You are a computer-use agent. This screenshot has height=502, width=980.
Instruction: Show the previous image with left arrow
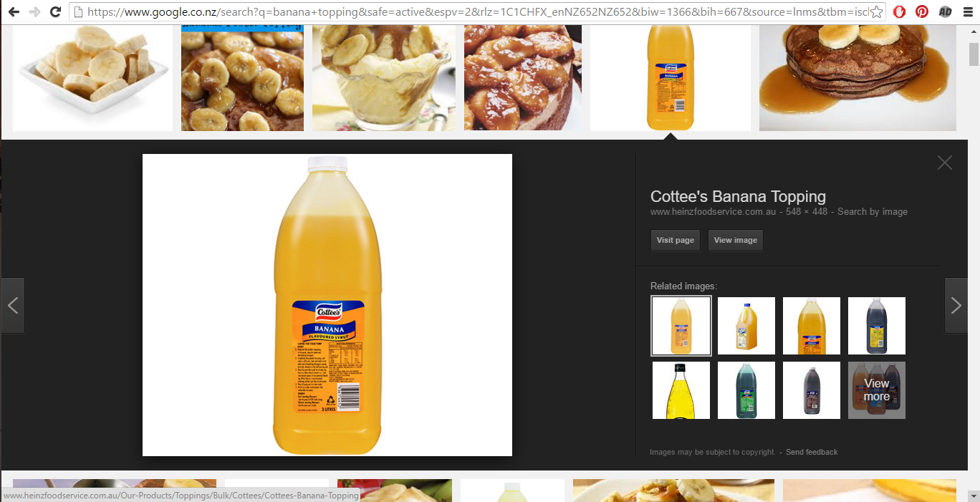tap(13, 306)
